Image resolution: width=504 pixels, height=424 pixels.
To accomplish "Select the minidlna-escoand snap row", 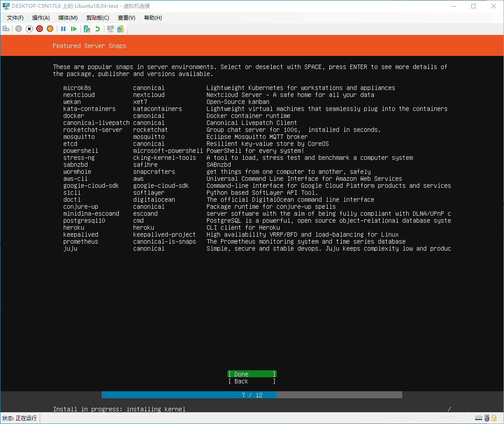I will click(x=257, y=214).
